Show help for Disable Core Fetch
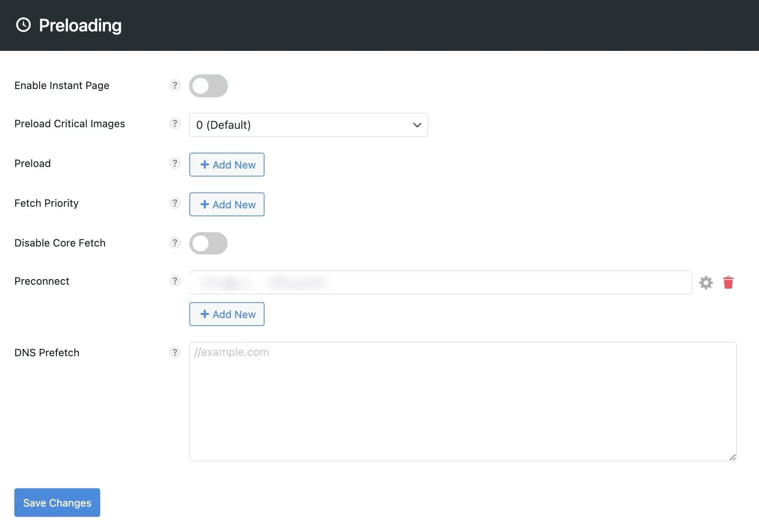Image resolution: width=759 pixels, height=532 pixels. (175, 243)
